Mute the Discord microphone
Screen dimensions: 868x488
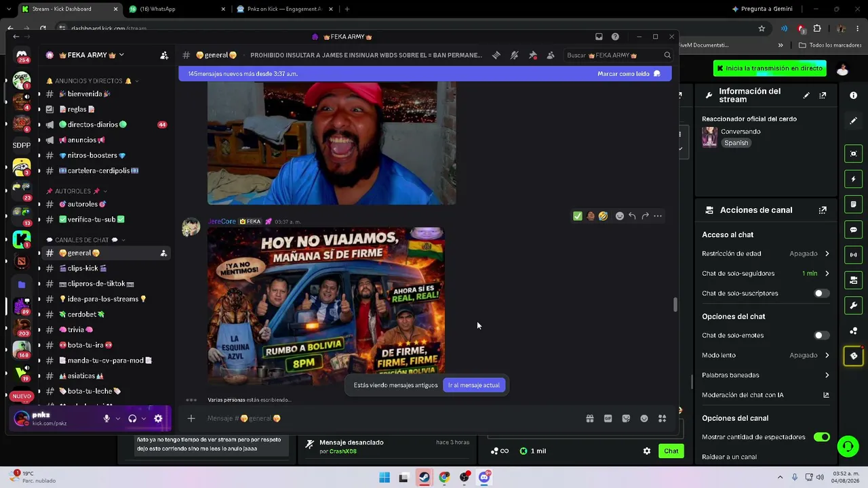(x=106, y=419)
